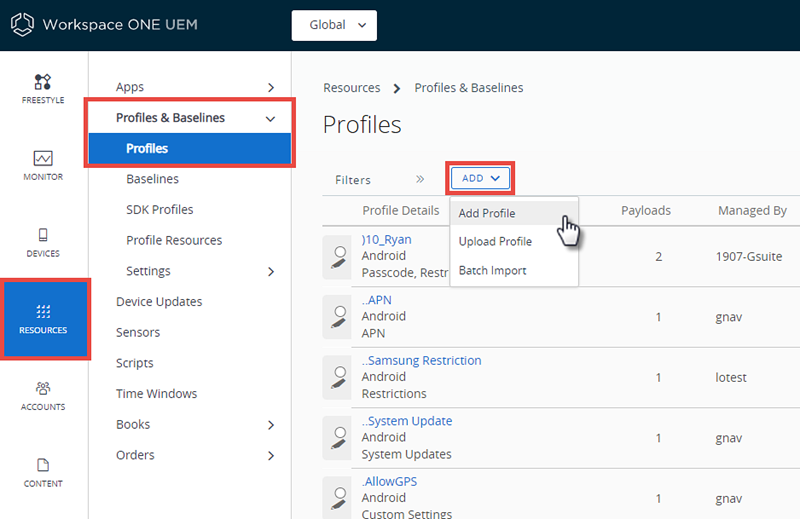Screen dimensions: 800x519
Task: Expand the Orders submenu chevron
Action: (x=271, y=456)
